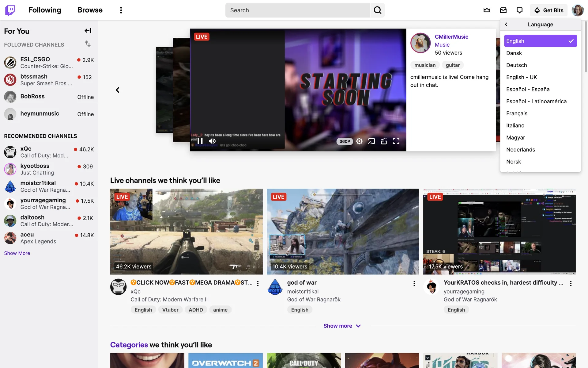Open xQc's live stream thumbnail
This screenshot has width=588, height=368.
click(186, 231)
